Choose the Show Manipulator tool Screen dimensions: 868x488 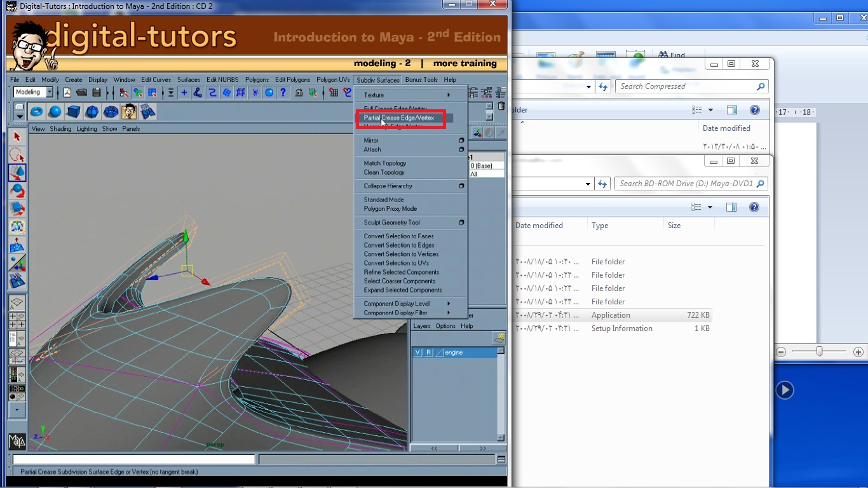[17, 262]
